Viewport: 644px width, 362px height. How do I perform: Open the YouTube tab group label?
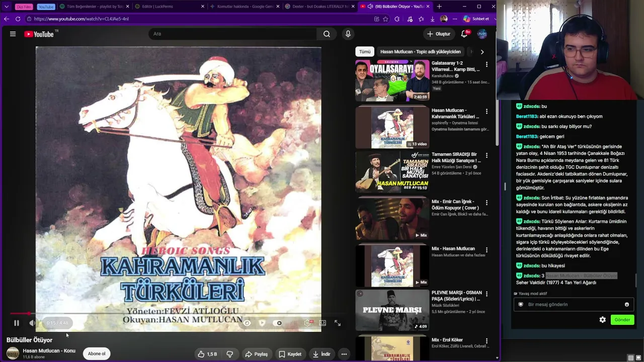[x=46, y=7]
